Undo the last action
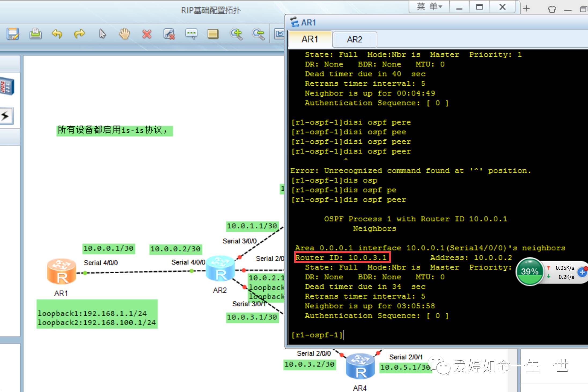Viewport: 588px width, 392px height. tap(57, 34)
